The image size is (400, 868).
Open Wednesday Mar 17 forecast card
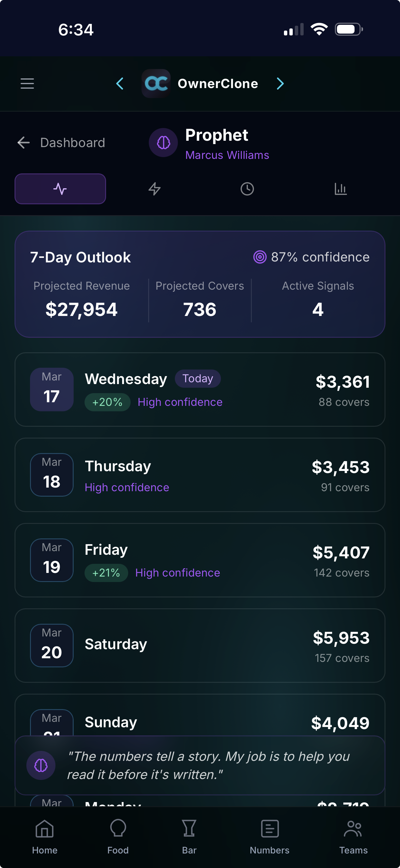pos(200,390)
